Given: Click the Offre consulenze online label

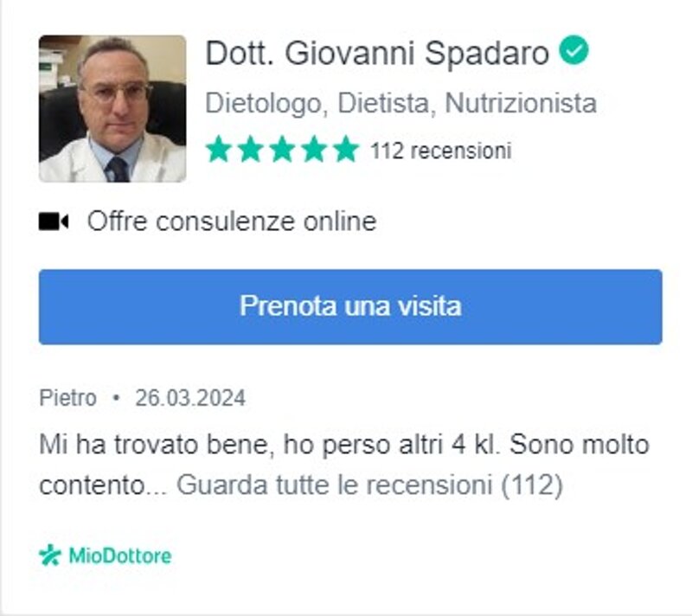Looking at the screenshot, I should (232, 221).
